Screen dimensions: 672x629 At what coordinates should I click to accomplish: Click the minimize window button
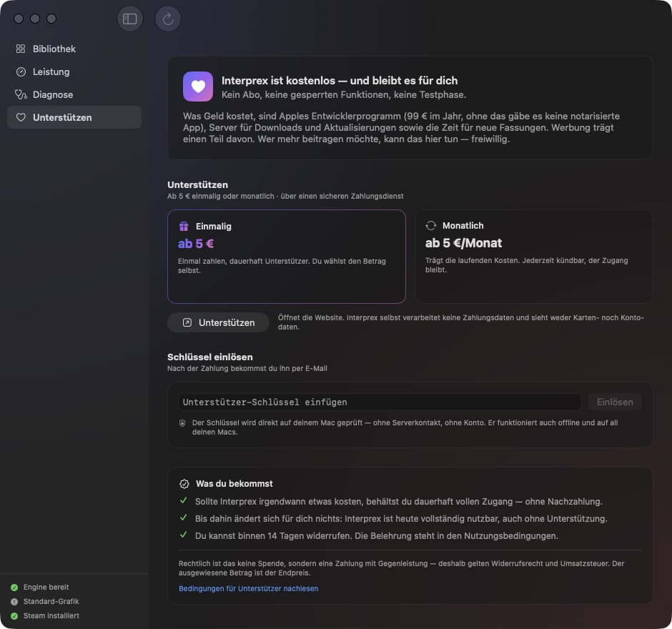(x=35, y=19)
